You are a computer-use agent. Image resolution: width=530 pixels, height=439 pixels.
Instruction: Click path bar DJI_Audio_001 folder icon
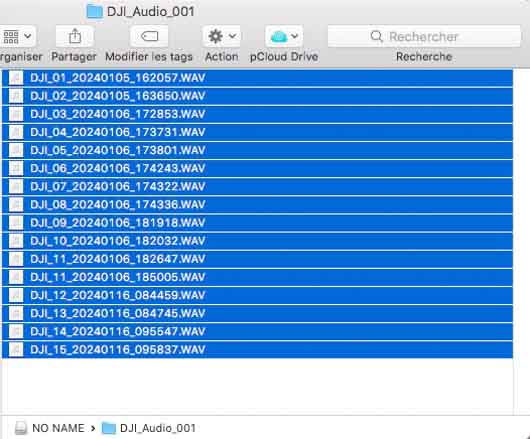(109, 428)
